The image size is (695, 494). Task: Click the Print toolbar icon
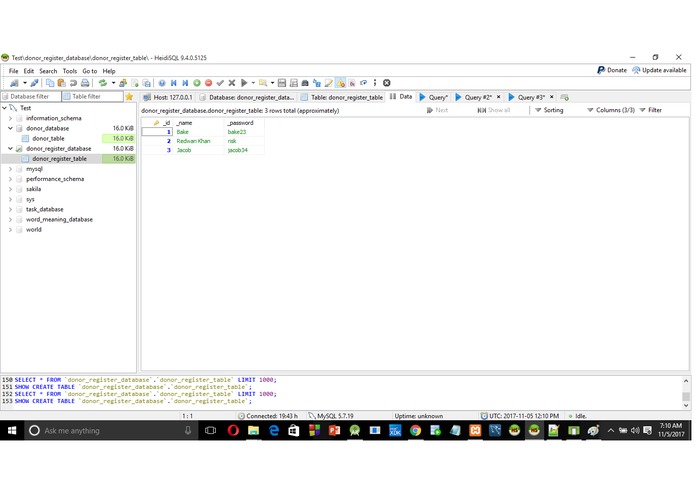[85, 83]
